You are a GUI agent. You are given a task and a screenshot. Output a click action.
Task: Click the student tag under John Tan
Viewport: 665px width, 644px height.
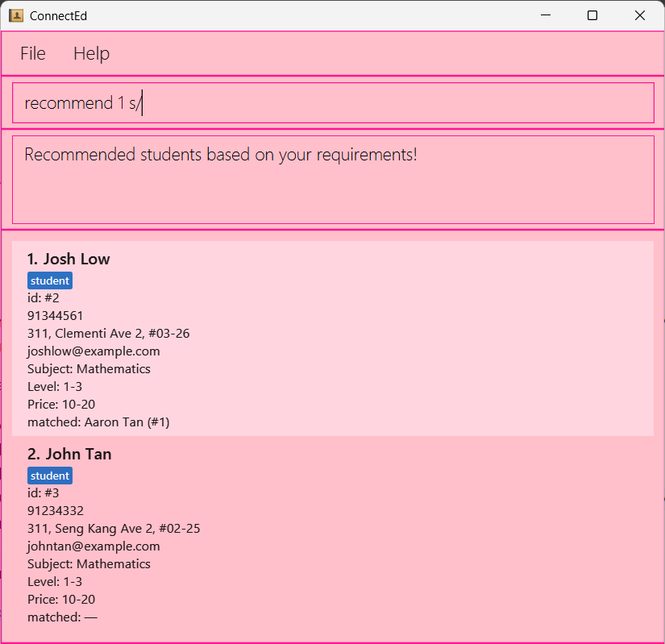point(50,476)
